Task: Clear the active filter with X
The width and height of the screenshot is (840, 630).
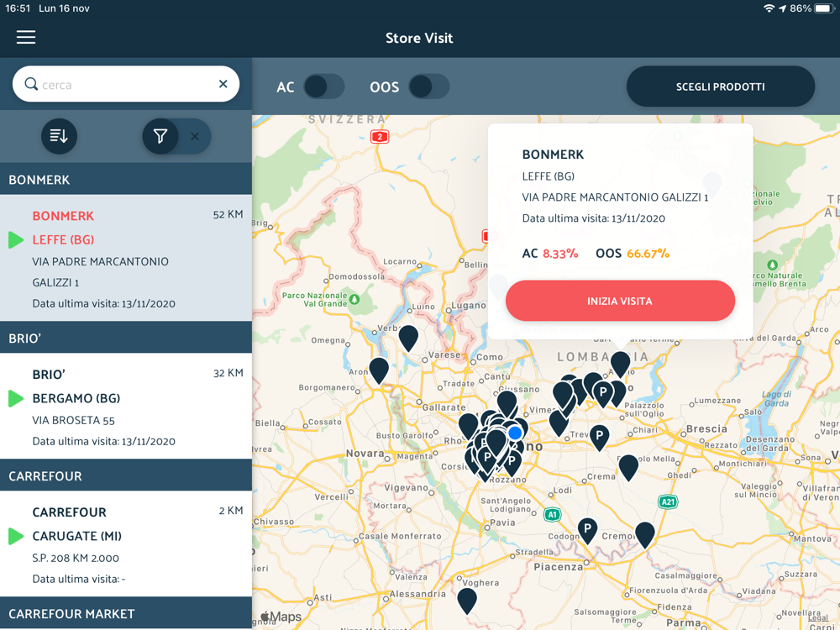Action: click(195, 136)
